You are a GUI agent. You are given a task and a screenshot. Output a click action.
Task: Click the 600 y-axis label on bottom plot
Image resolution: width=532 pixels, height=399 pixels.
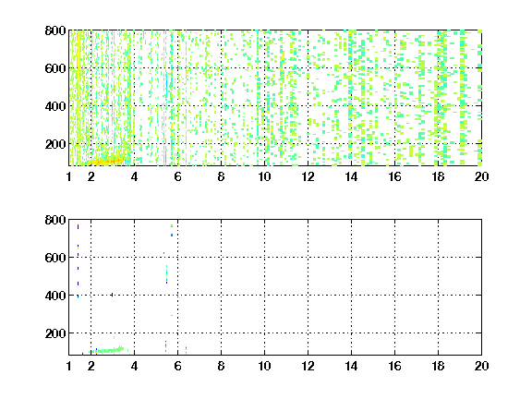click(55, 258)
